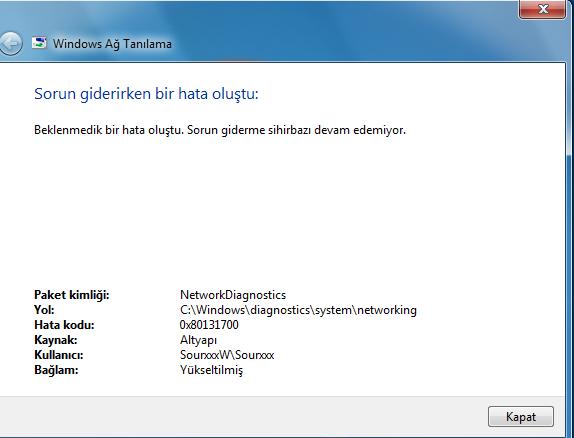The height and width of the screenshot is (438, 574).
Task: Click the message Beklenmedik bir hata oluştu
Action: pos(108,130)
